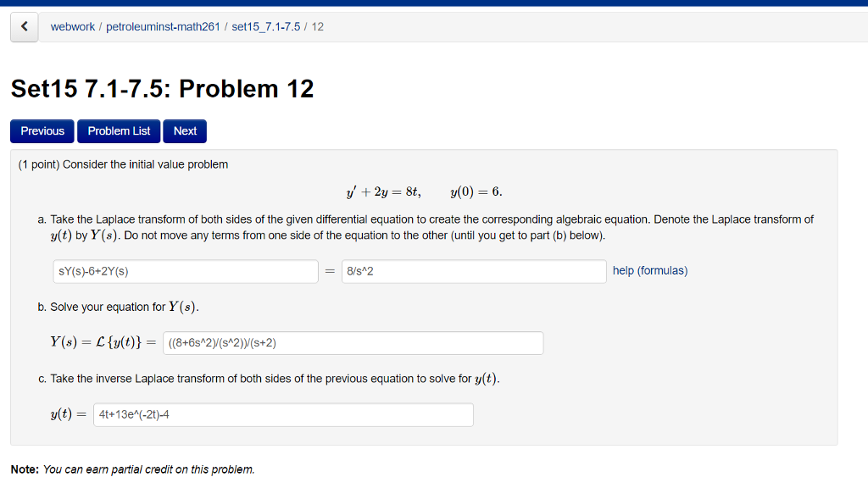Open the webwork breadcrumb link

(73, 26)
